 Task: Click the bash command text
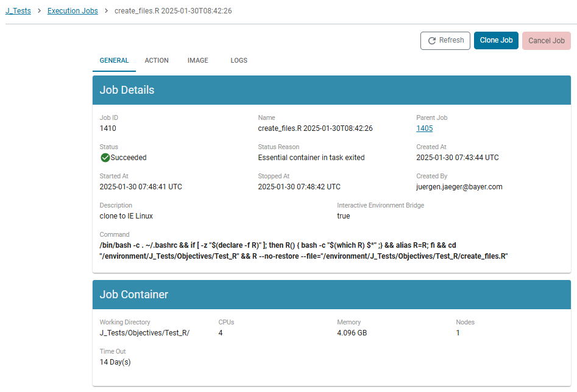coord(305,251)
